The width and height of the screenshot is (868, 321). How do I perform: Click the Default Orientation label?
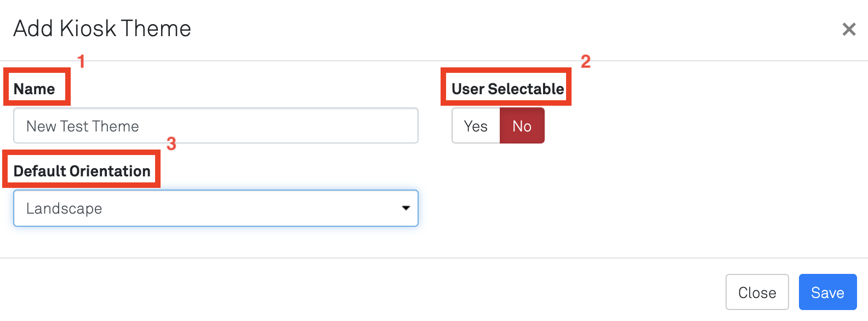(x=82, y=171)
